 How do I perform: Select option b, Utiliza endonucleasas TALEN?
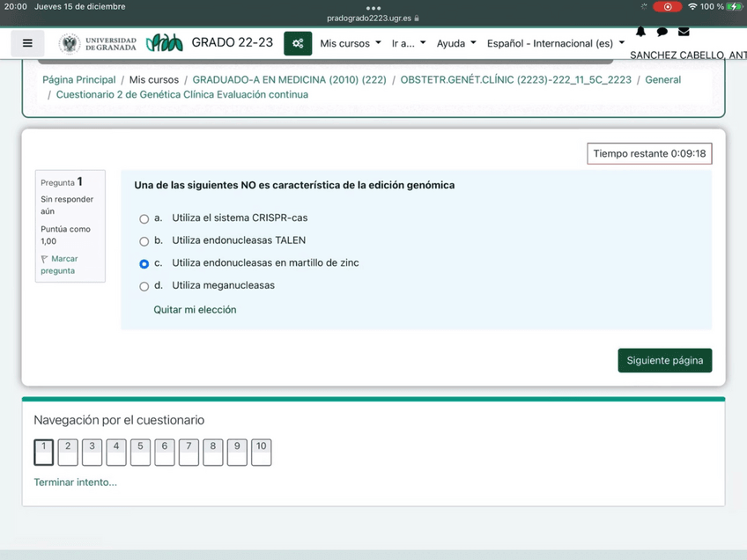tap(144, 241)
